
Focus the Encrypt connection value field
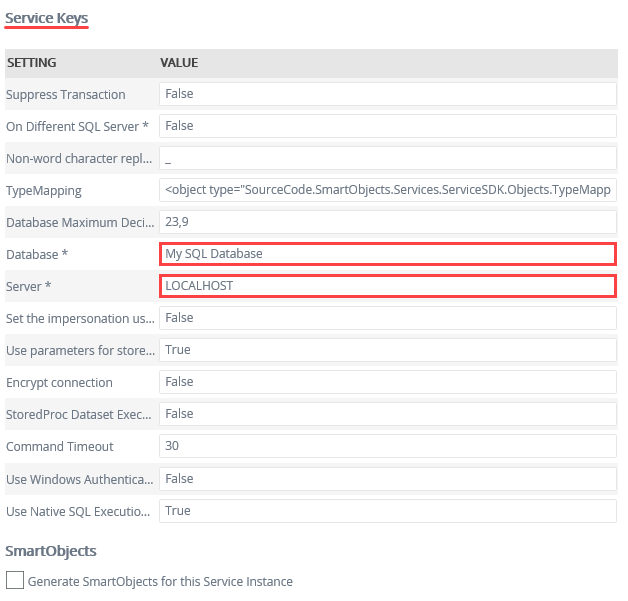[x=387, y=382]
